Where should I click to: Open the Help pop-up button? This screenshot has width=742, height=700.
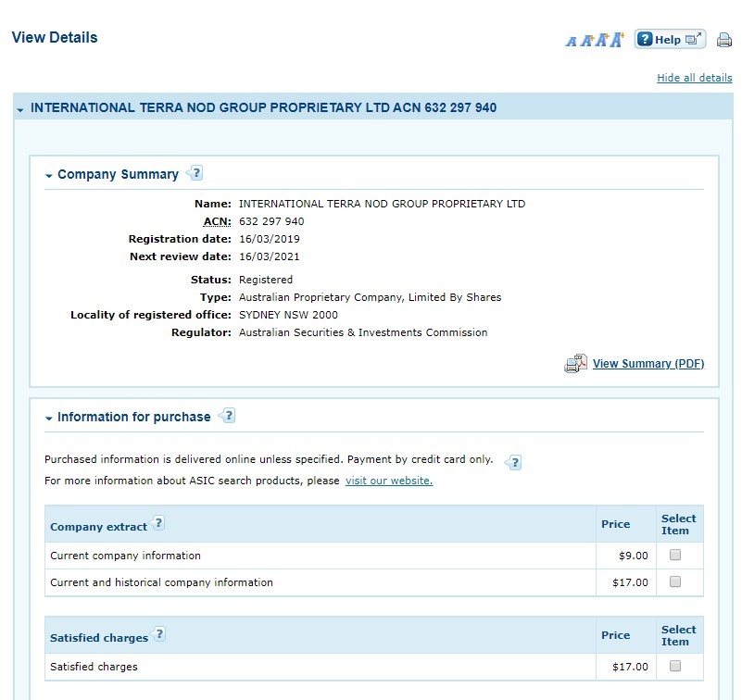670,39
